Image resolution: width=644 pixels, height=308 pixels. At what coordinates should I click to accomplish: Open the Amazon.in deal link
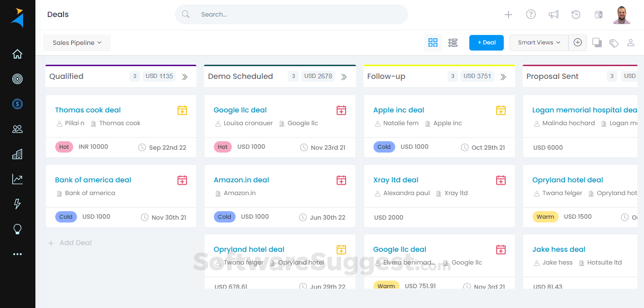241,180
